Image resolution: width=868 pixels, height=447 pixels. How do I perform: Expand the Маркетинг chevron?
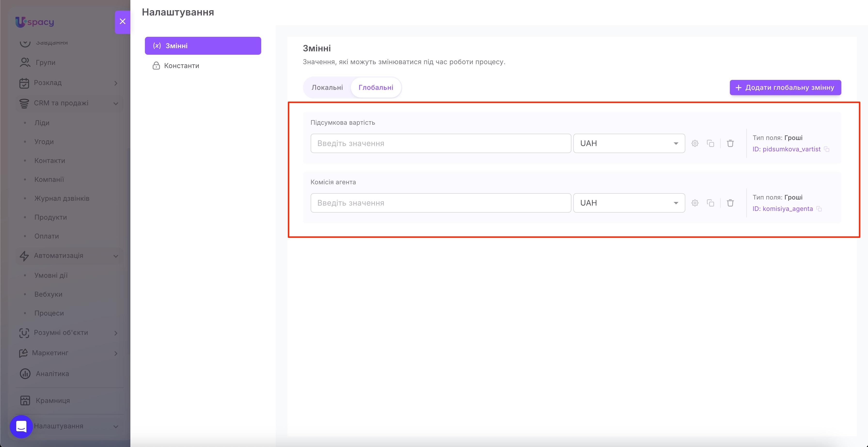pyautogui.click(x=116, y=354)
